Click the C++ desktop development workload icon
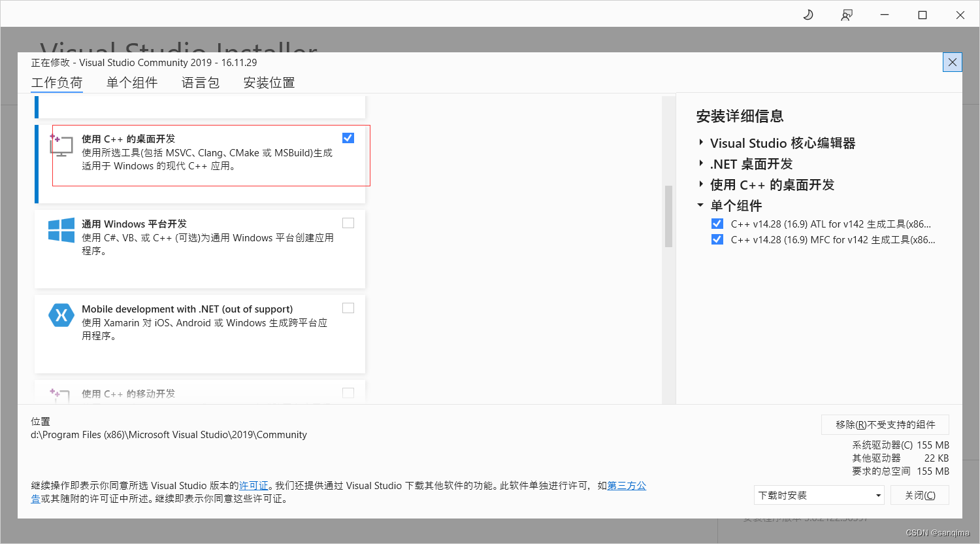 (61, 145)
